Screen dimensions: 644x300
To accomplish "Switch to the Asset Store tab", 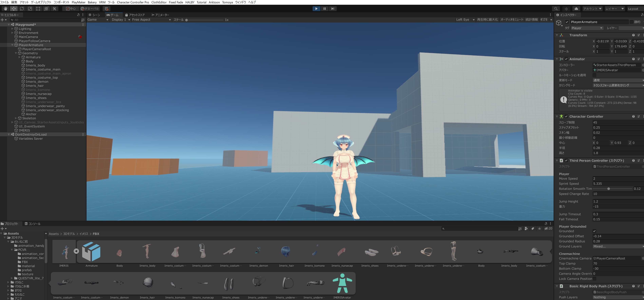I will point(135,15).
